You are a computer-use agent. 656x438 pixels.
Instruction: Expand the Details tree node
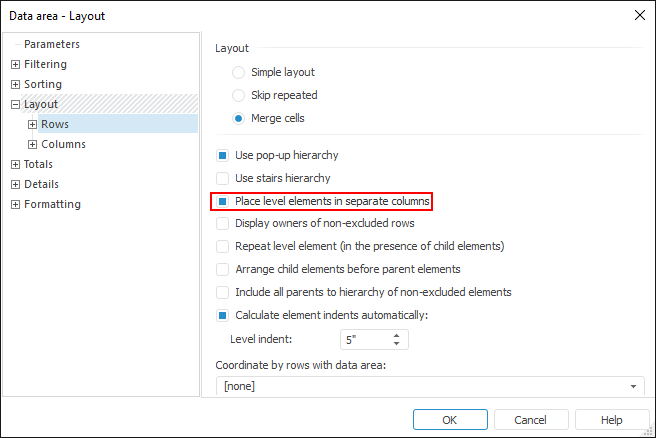pyautogui.click(x=15, y=184)
